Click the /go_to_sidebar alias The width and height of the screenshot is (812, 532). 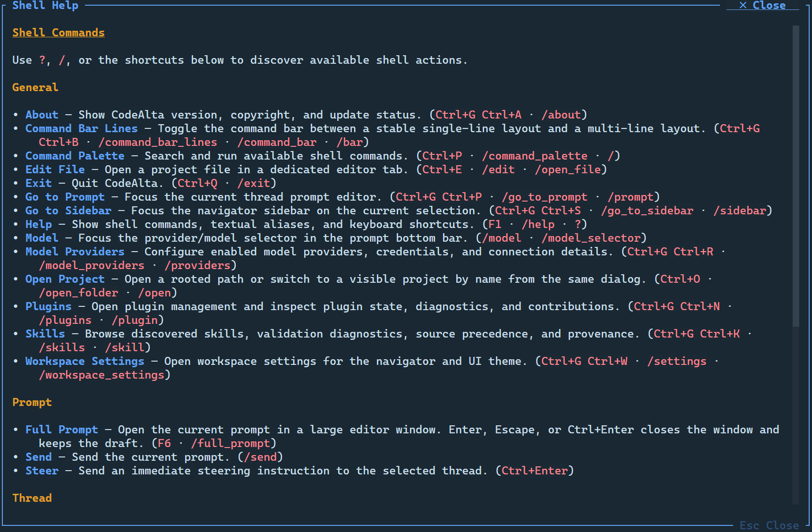(647, 211)
